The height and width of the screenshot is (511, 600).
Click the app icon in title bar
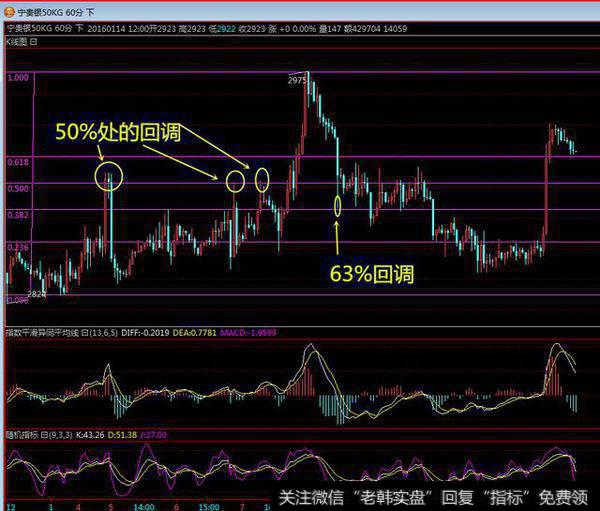pyautogui.click(x=9, y=11)
